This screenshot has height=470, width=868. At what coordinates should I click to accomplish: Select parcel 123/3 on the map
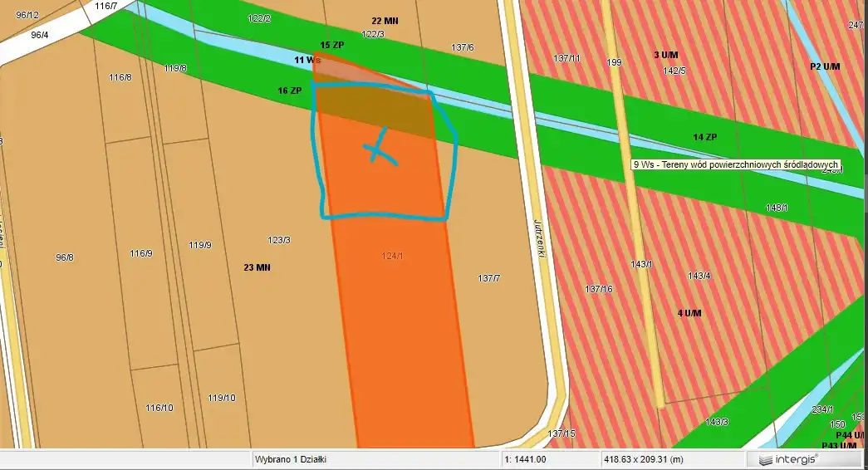tap(279, 240)
